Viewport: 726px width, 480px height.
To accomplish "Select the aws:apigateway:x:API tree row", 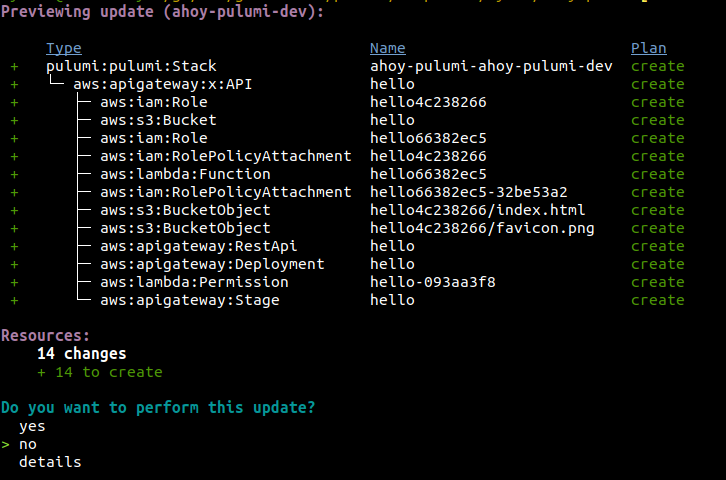I will pos(163,84).
